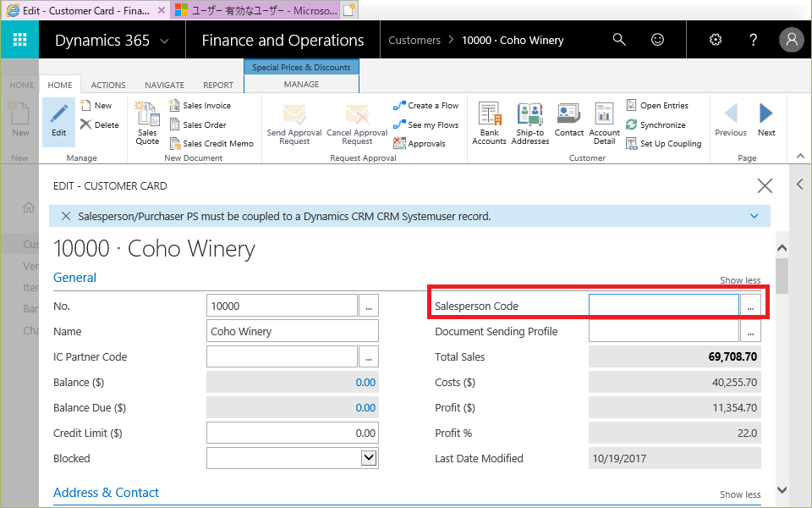
Task: Choose Create a Flow
Action: tap(425, 105)
